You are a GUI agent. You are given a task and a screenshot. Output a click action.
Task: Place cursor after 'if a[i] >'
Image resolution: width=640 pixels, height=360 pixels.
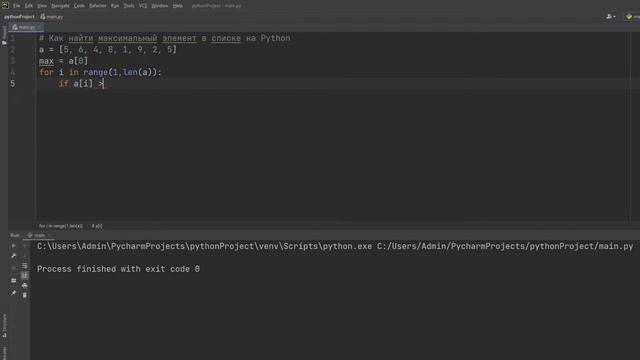[x=104, y=84]
